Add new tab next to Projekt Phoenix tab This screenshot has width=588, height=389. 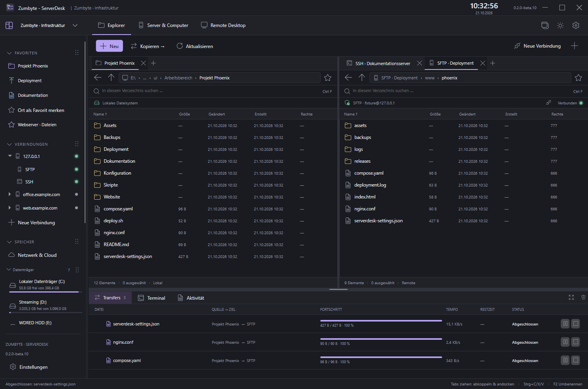pos(153,63)
